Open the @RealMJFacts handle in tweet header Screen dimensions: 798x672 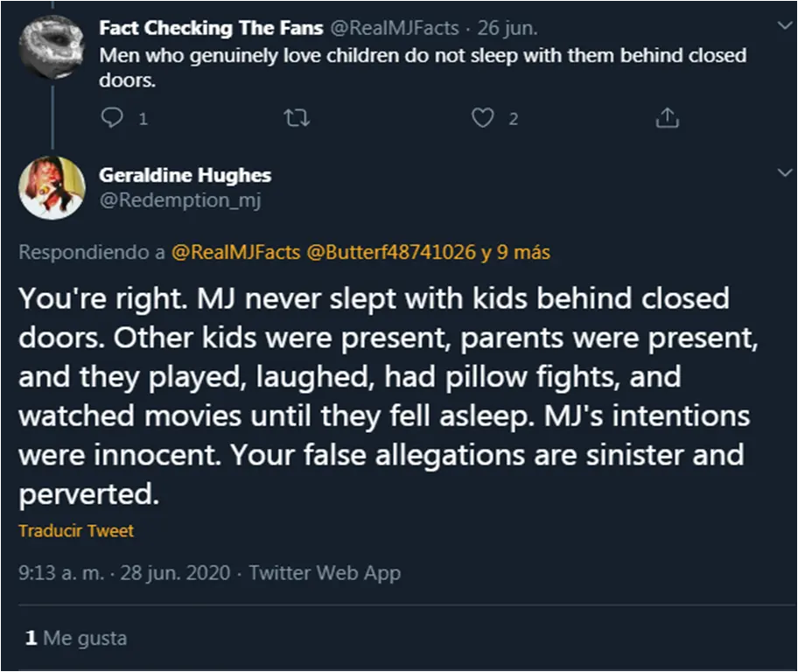pyautogui.click(x=394, y=28)
